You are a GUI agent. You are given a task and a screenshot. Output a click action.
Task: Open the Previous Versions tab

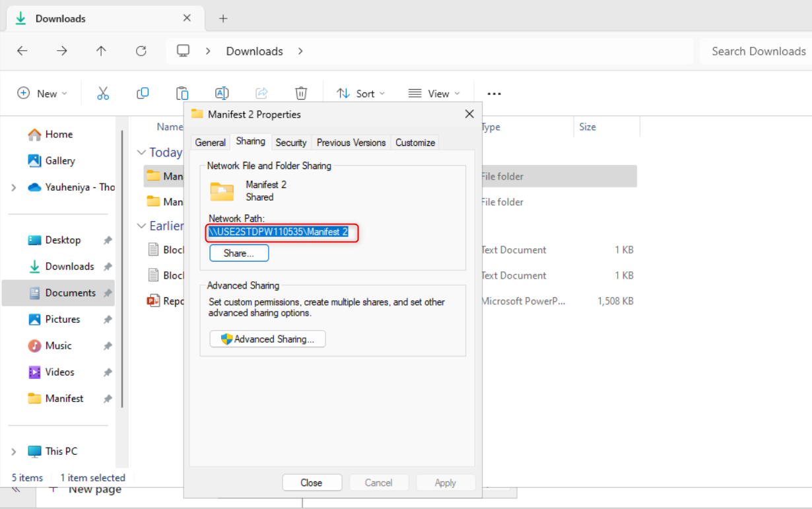click(351, 142)
